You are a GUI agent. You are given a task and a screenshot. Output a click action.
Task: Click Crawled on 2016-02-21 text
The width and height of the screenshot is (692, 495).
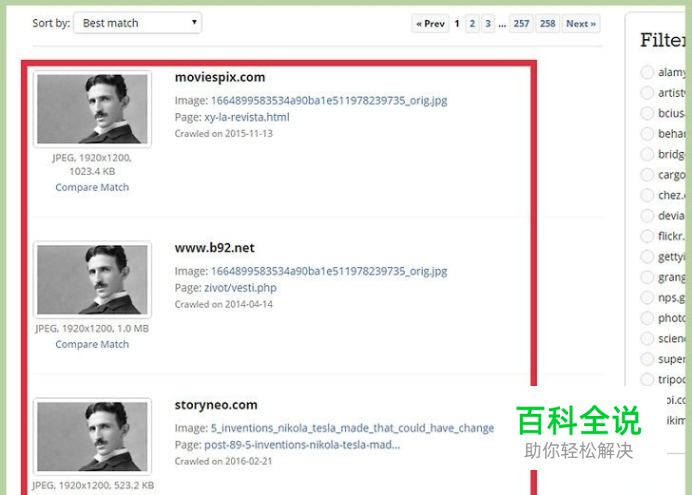coord(223,461)
